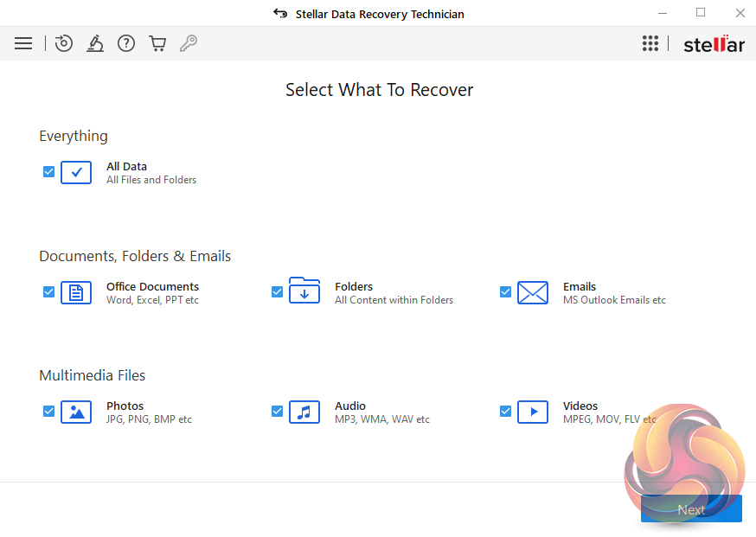Click the back arrow in title bar

click(279, 14)
